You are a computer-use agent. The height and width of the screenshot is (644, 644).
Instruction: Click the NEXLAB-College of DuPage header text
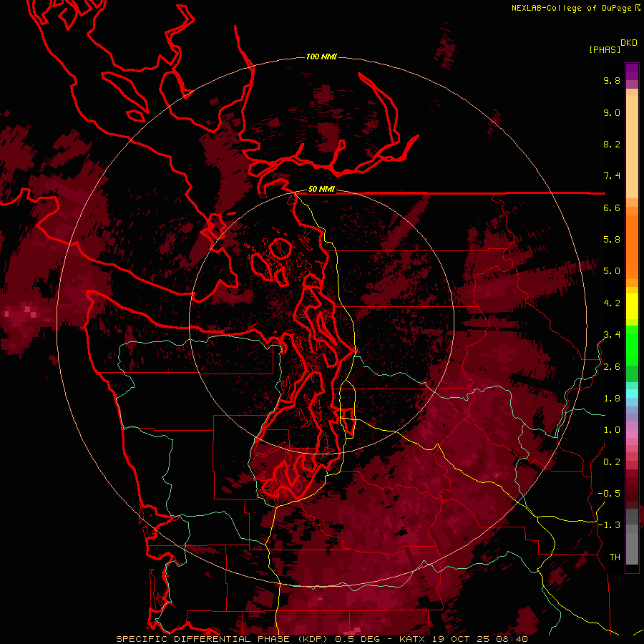click(x=572, y=8)
